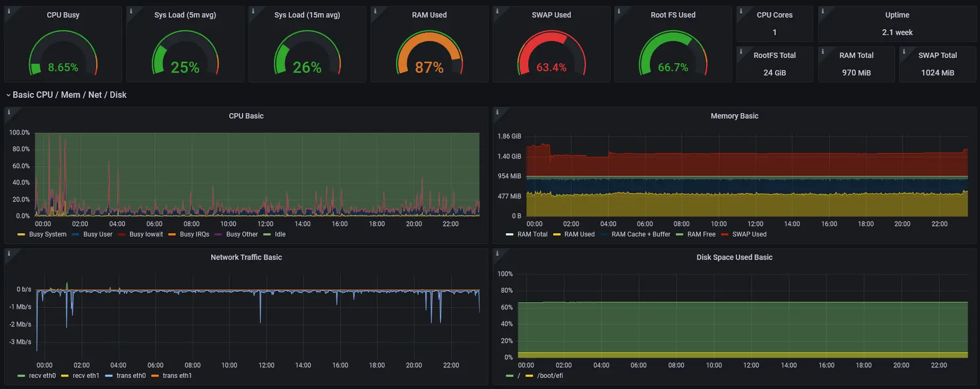Toggle /boot/efi series in disk legend
Image resolution: width=980 pixels, height=389 pixels.
click(550, 376)
